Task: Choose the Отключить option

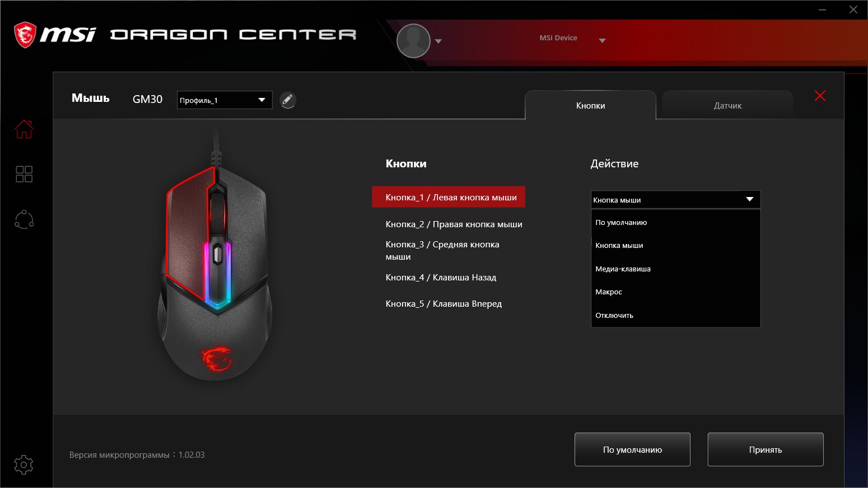Action: (676, 316)
